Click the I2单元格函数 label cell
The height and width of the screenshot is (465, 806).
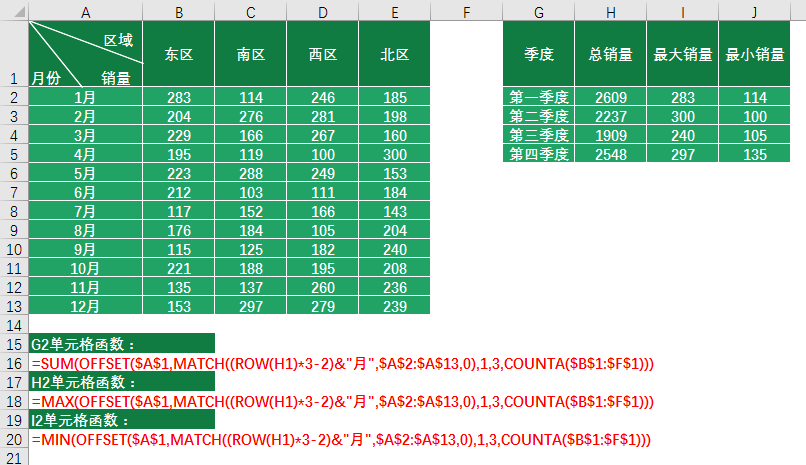(x=122, y=419)
